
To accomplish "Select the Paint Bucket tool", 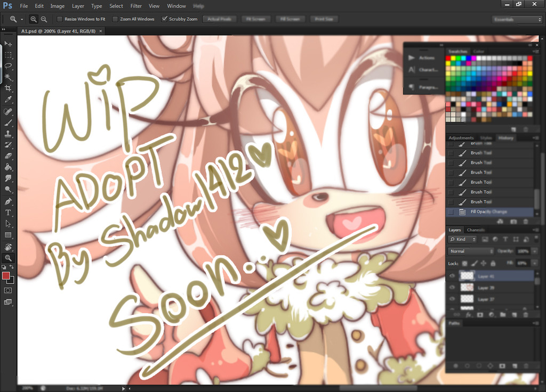I will coord(8,167).
